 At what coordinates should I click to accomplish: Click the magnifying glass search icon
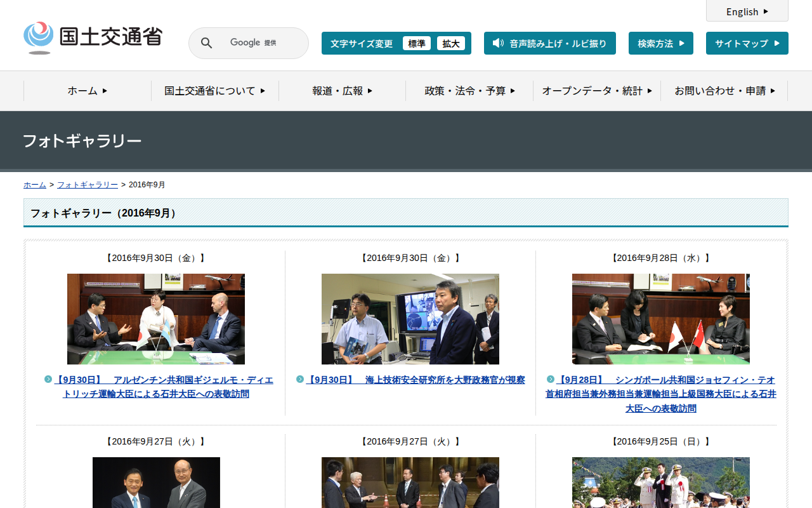(207, 43)
